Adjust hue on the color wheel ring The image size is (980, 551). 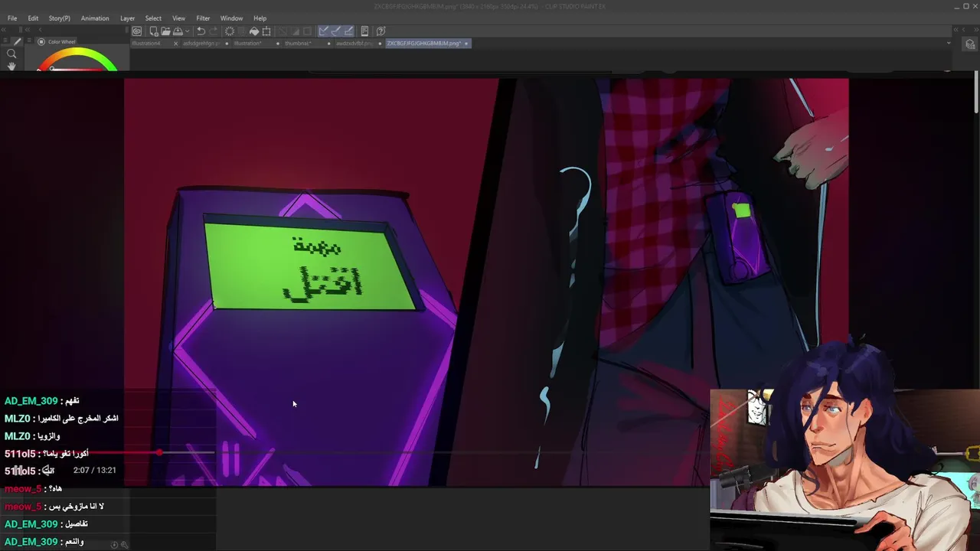point(77,55)
